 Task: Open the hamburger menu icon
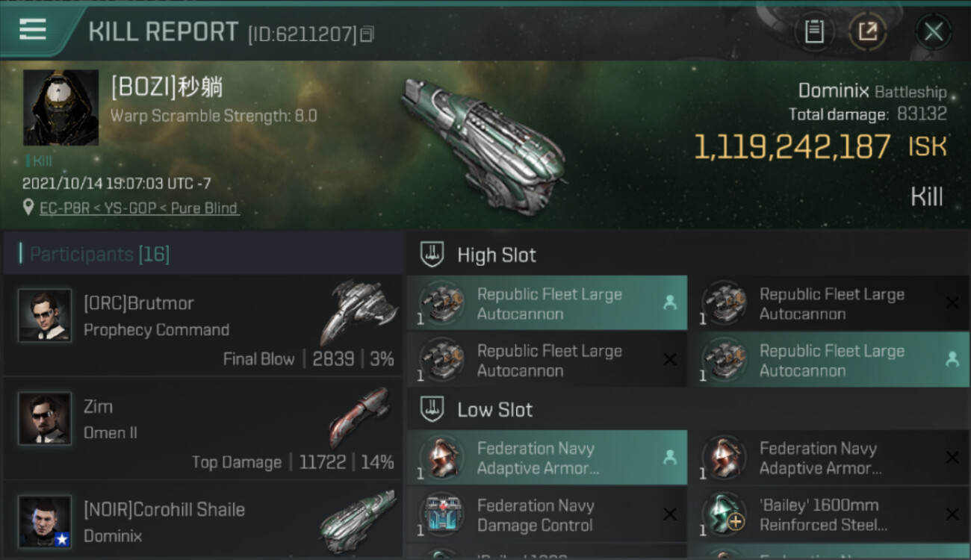33,30
